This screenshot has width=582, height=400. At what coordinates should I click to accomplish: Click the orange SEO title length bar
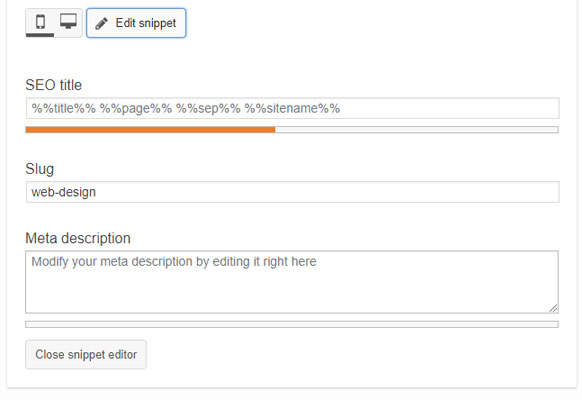pyautogui.click(x=150, y=129)
